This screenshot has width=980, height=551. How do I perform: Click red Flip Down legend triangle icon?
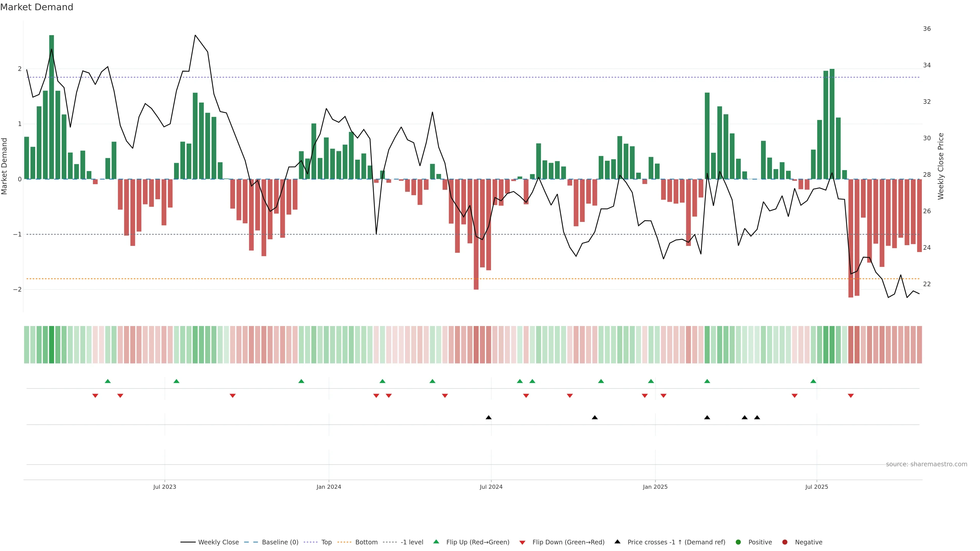pos(522,542)
